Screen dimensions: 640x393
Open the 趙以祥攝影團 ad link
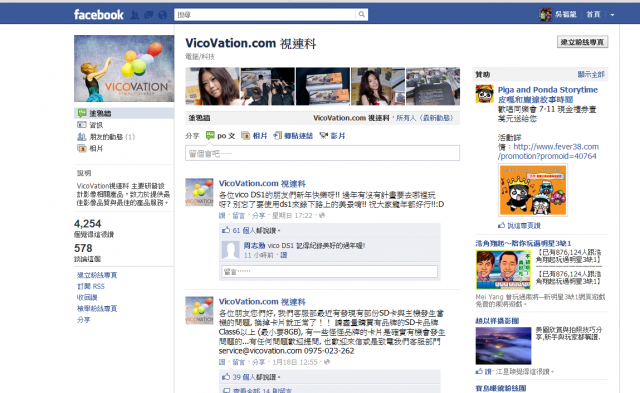coord(497,321)
